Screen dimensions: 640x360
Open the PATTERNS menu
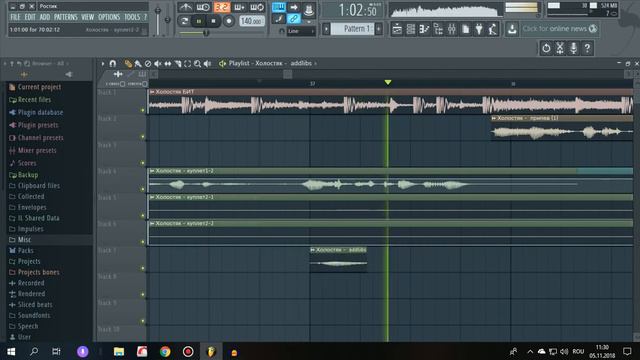coord(65,17)
